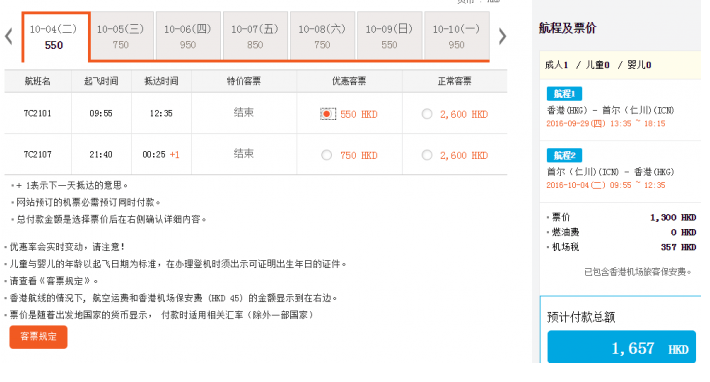Click the 燃油费 0 HKD amount
Image resolution: width=710 pixels, height=382 pixels.
683,232
